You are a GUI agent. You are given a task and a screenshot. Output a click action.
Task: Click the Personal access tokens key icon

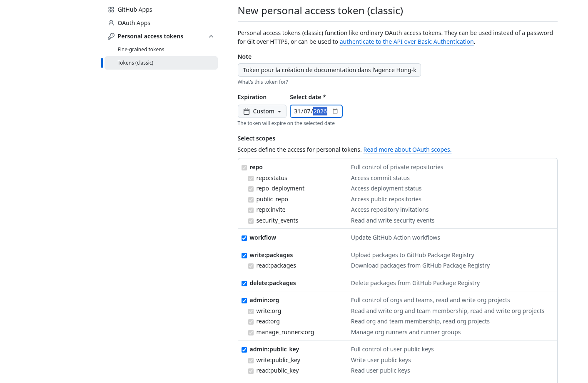click(x=111, y=36)
